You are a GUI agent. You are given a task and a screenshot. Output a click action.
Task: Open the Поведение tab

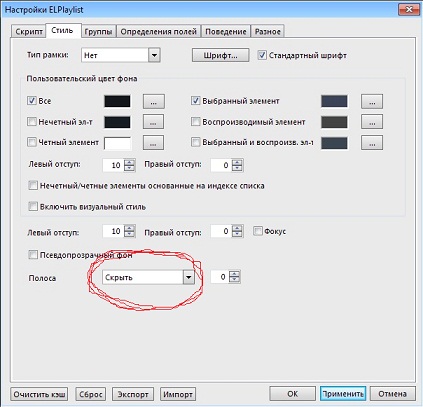coord(226,32)
